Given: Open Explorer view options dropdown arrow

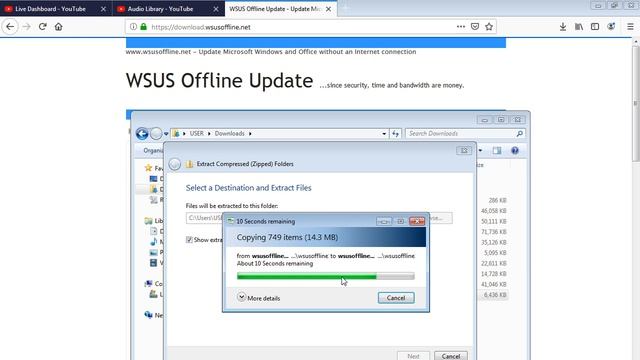Looking at the screenshot, I should (480, 151).
